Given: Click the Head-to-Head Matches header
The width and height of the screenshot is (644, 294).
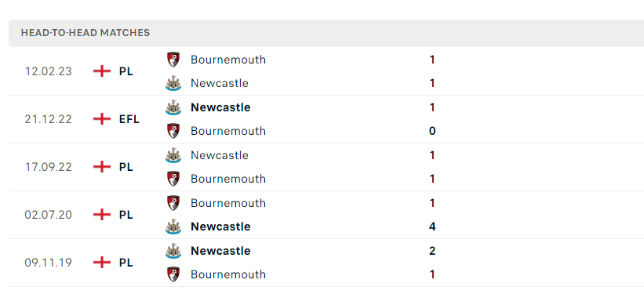Looking at the screenshot, I should (x=86, y=33).
